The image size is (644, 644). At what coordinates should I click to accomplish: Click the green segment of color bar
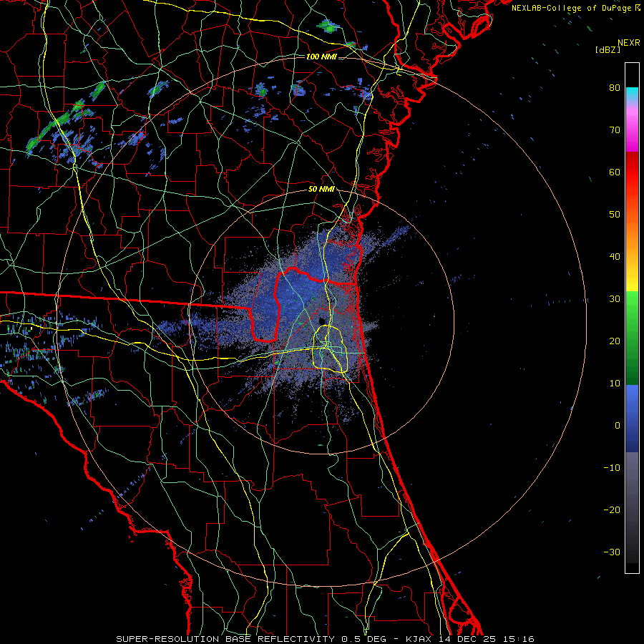pyautogui.click(x=632, y=338)
